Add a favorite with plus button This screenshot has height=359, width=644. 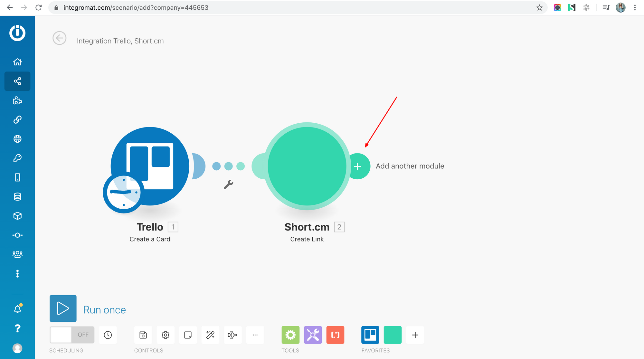(415, 335)
